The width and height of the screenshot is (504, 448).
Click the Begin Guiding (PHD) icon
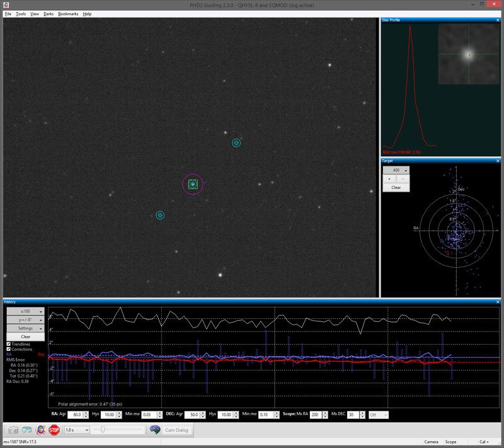point(40,430)
